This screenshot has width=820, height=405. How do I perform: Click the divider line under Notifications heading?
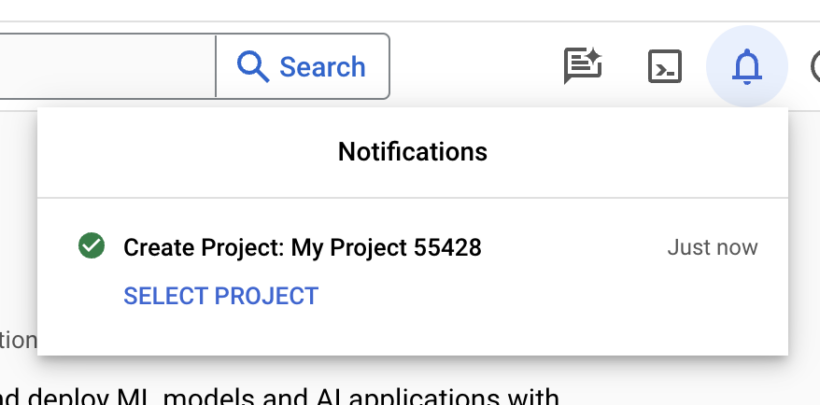[412, 198]
